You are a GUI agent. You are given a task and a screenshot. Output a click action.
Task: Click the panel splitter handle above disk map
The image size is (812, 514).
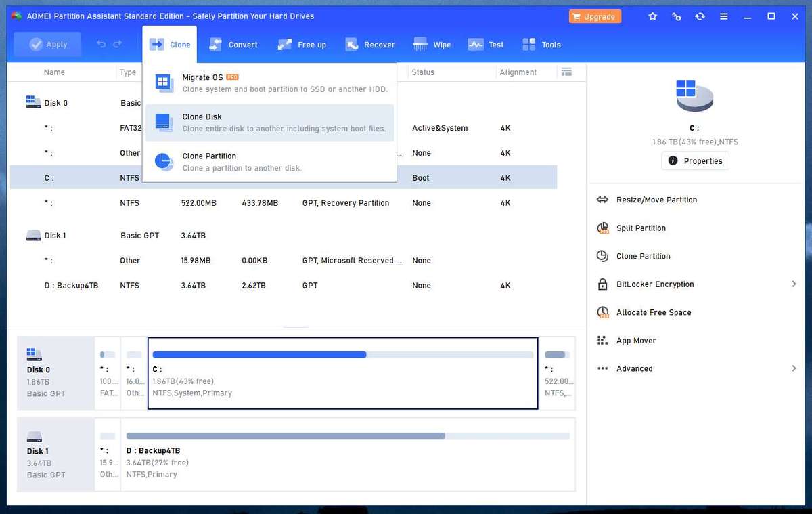pos(296,327)
